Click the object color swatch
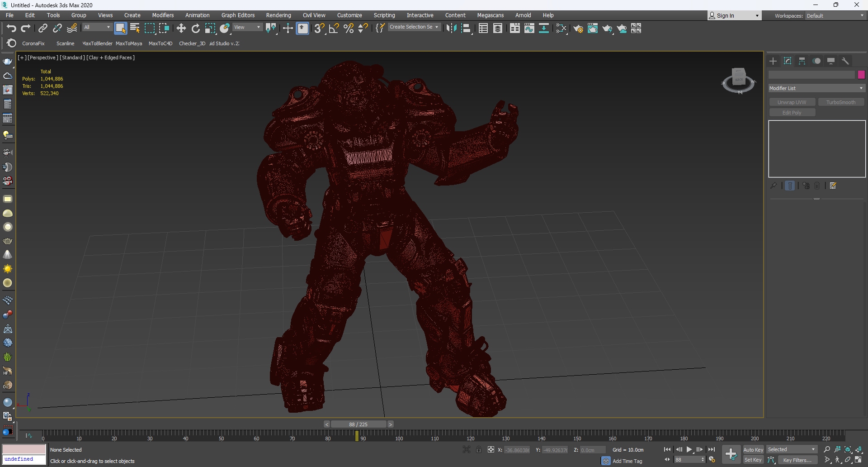This screenshot has width=868, height=467. (x=861, y=75)
